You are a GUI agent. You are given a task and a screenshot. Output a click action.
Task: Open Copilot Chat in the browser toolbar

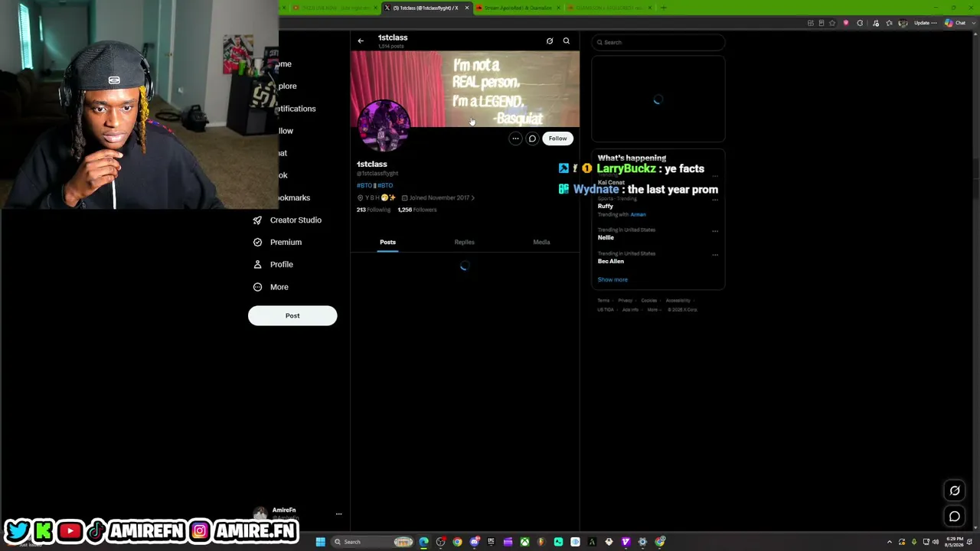955,23
